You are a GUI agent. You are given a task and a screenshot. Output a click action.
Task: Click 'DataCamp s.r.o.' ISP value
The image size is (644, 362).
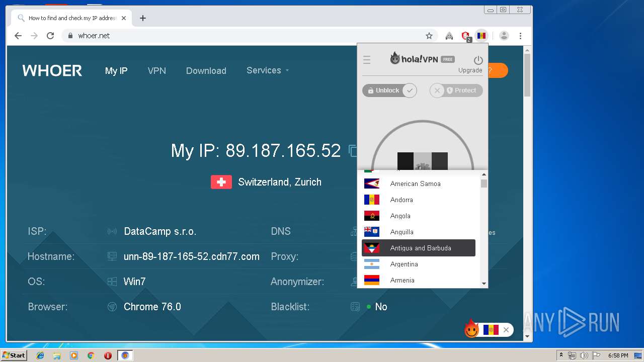[160, 231]
